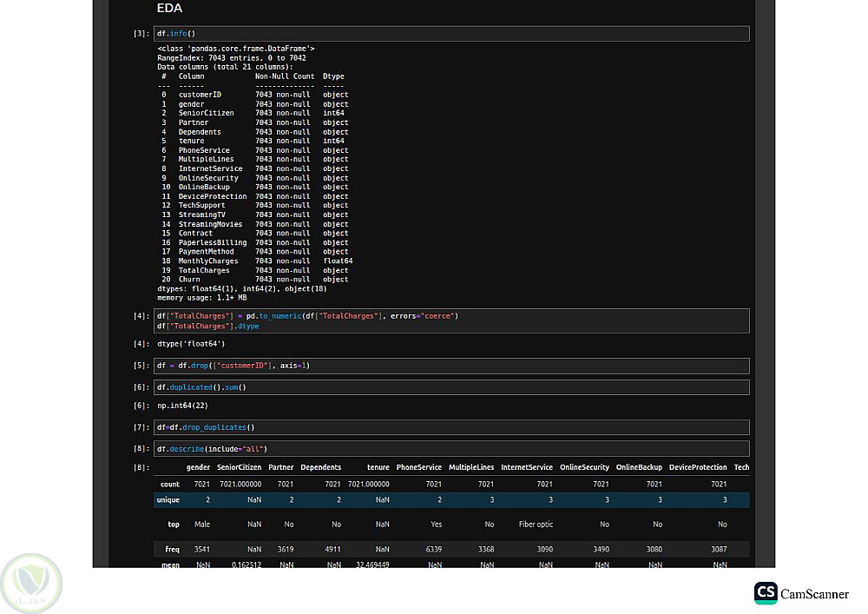
Task: Click the np.int64(22) output
Action: (x=182, y=406)
